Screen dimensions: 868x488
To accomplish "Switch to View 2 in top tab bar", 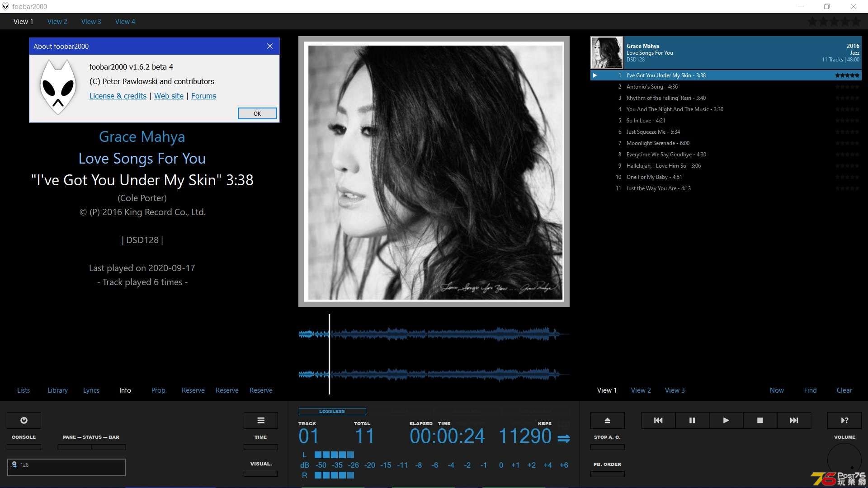I will tap(57, 21).
